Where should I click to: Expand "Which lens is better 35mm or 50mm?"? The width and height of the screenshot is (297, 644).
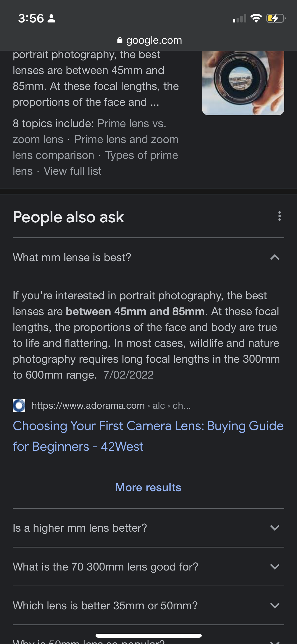(148, 605)
